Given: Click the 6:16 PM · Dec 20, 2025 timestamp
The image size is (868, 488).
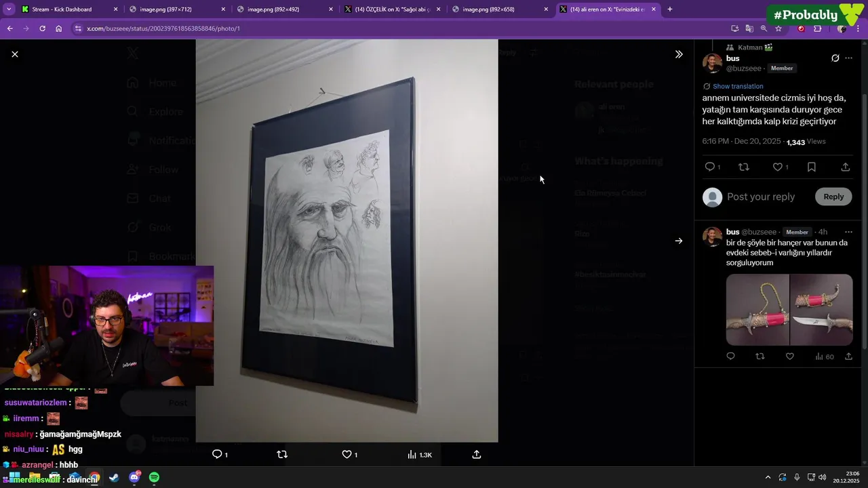Looking at the screenshot, I should [742, 142].
